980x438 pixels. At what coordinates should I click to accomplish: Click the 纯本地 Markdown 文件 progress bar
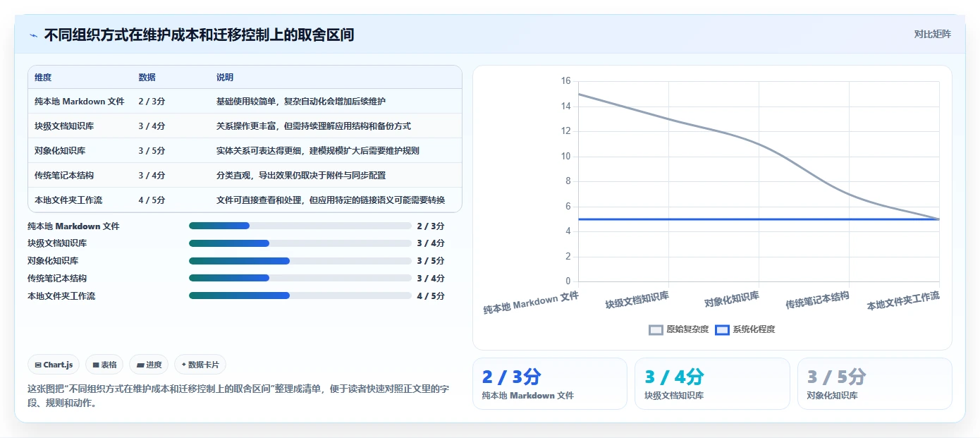[x=300, y=226]
